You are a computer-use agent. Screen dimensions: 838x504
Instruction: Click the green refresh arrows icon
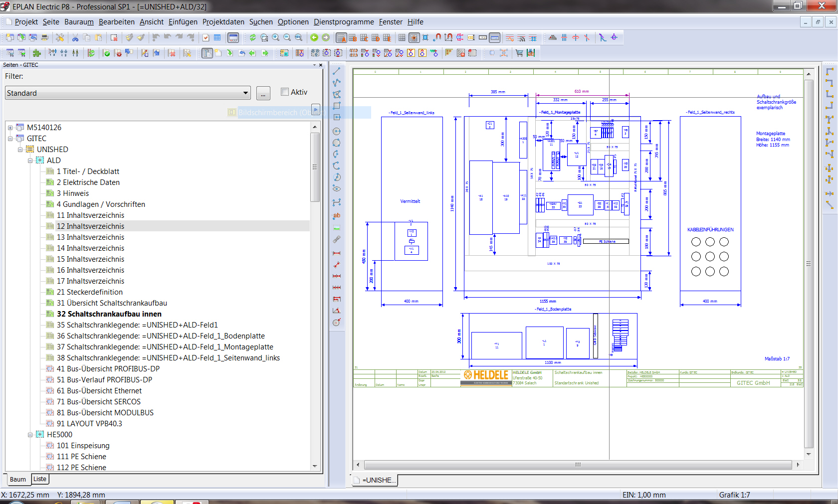(252, 38)
